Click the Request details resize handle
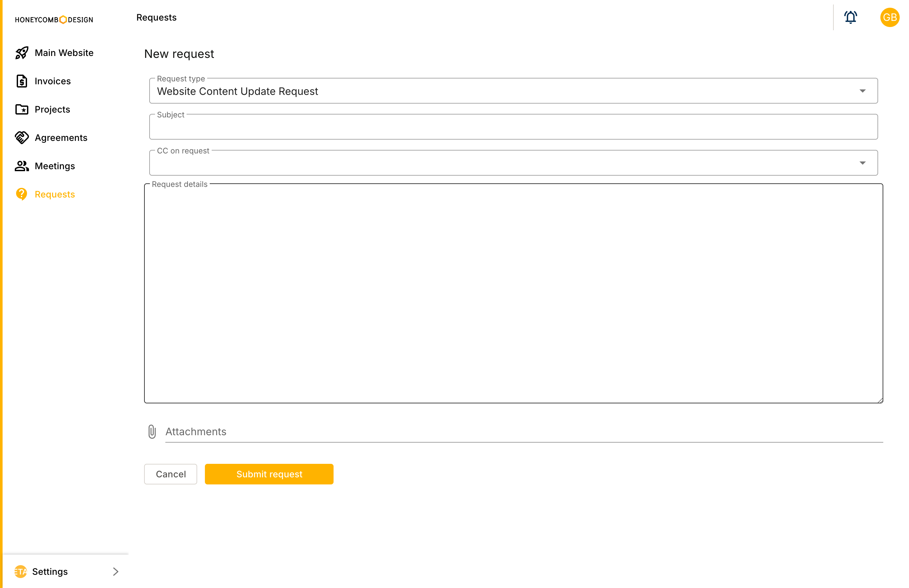The image size is (909, 588). pos(880,400)
